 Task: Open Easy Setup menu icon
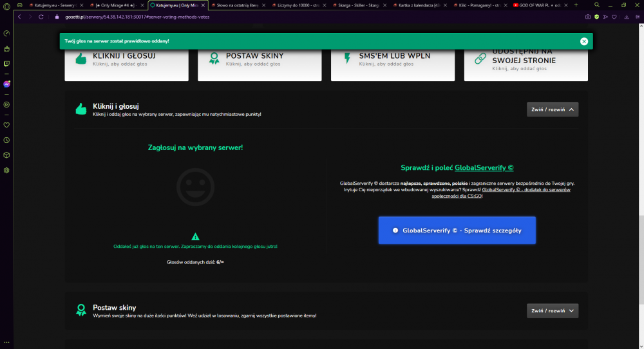[638, 17]
